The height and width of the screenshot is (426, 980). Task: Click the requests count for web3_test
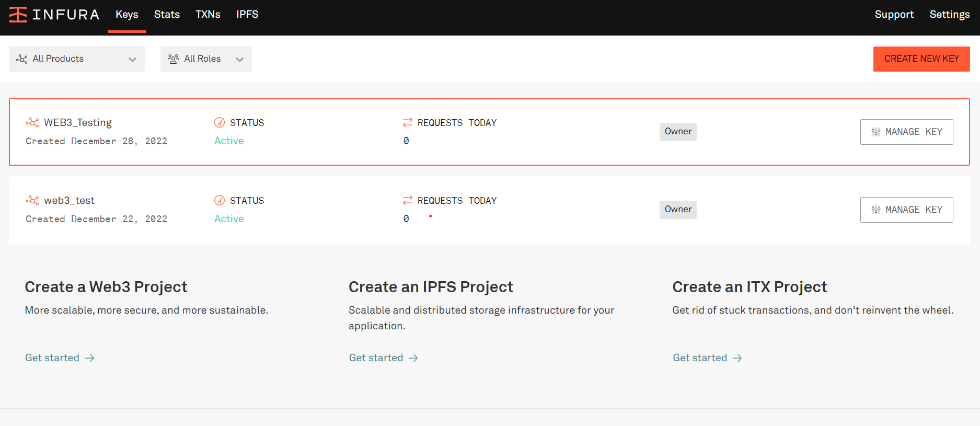(x=406, y=218)
